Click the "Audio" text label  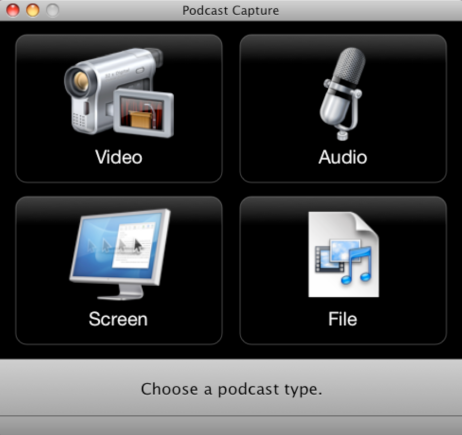click(343, 157)
